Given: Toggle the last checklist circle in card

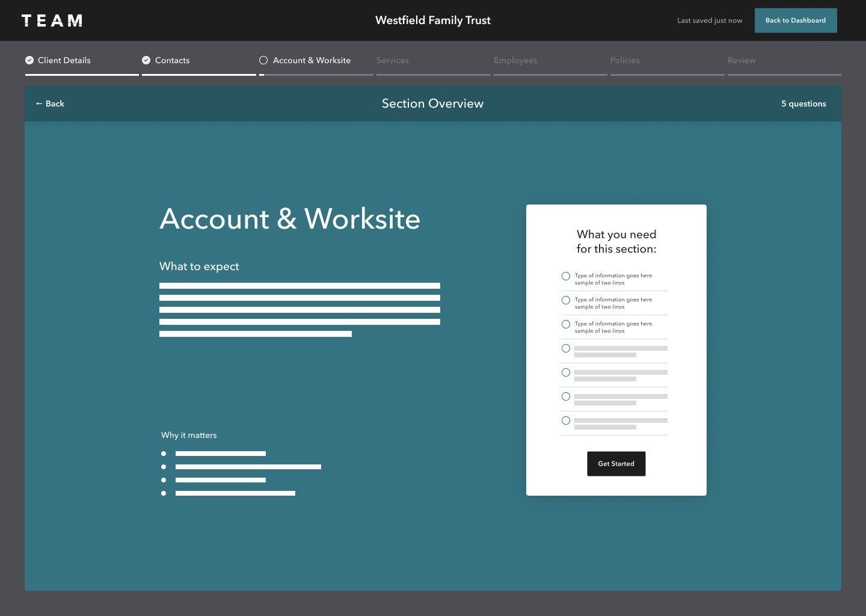Looking at the screenshot, I should (x=566, y=420).
